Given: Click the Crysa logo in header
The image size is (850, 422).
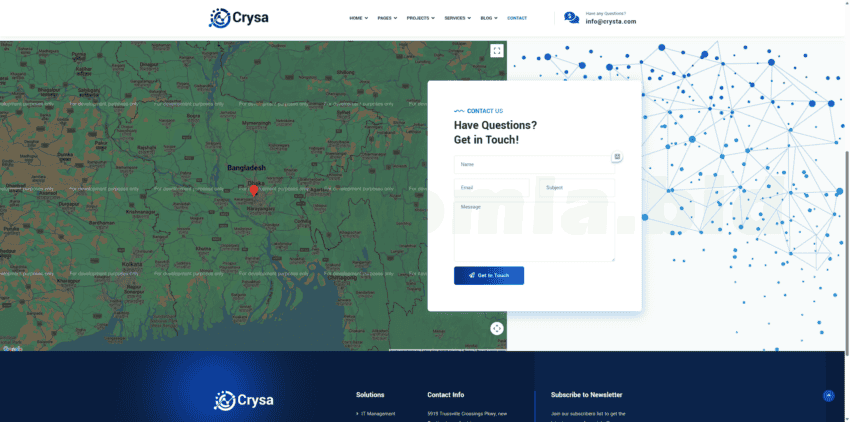Looking at the screenshot, I should (x=238, y=18).
